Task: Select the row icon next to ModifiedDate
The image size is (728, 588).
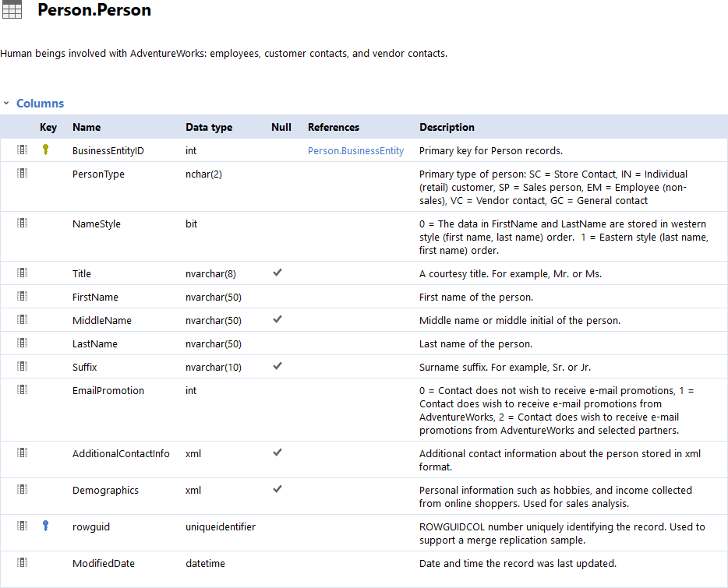Action: [22, 562]
